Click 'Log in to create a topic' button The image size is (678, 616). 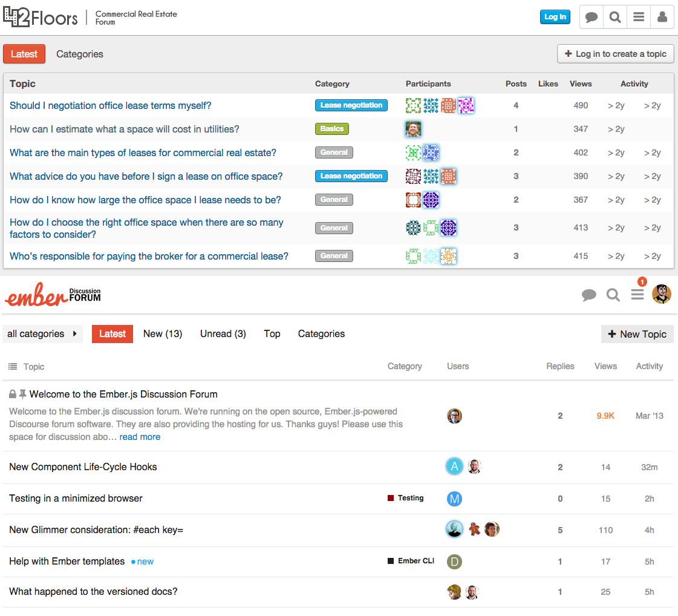click(615, 54)
